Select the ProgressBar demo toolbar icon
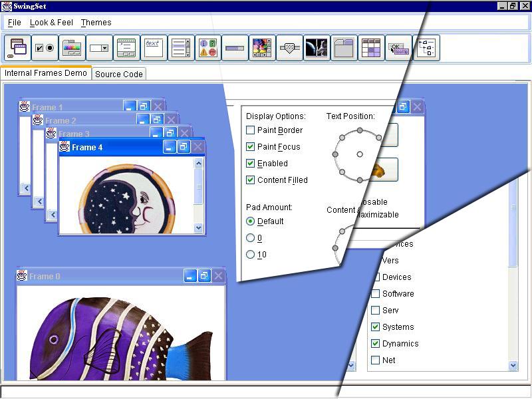This screenshot has height=399, width=532. click(x=235, y=48)
